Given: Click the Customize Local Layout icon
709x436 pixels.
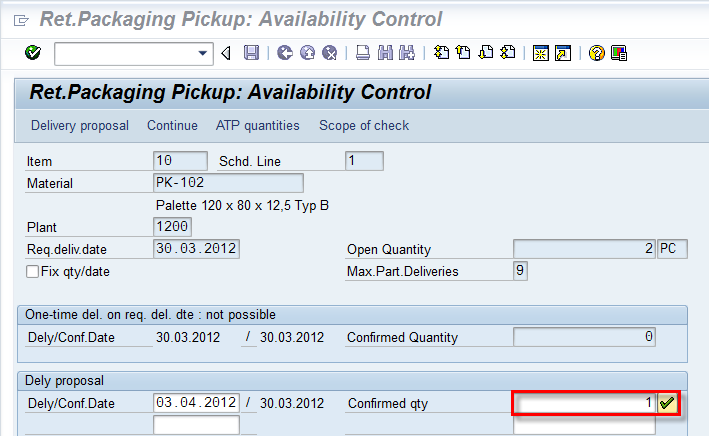Looking at the screenshot, I should [619, 53].
